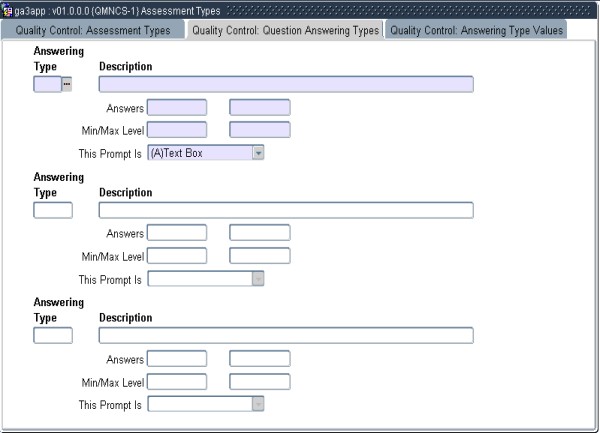Open the Answering Type Values tab

476,30
